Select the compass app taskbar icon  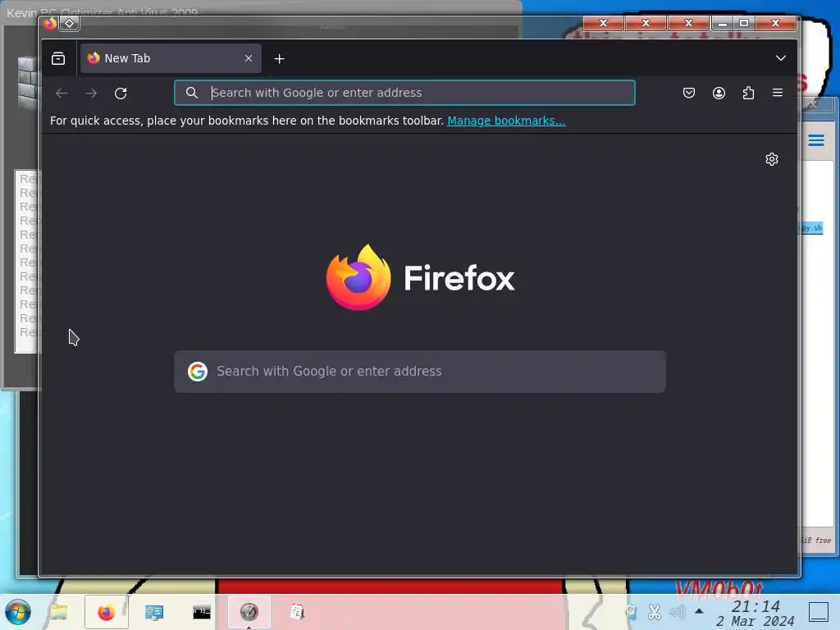tap(249, 612)
